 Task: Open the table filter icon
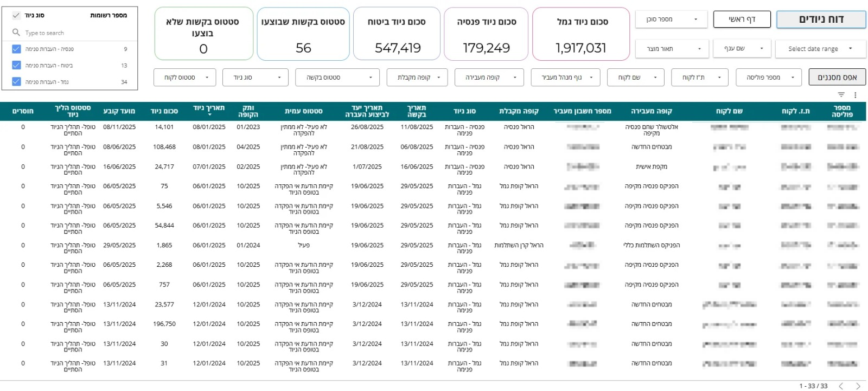841,95
